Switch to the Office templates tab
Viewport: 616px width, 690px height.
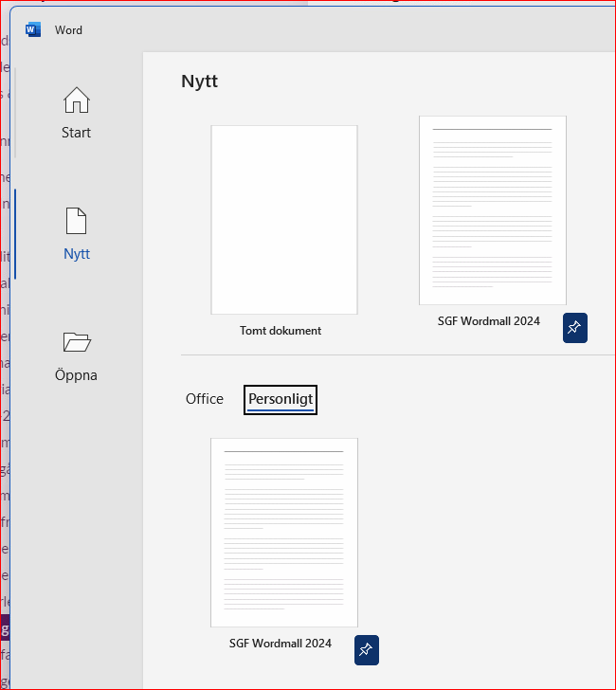tap(205, 399)
